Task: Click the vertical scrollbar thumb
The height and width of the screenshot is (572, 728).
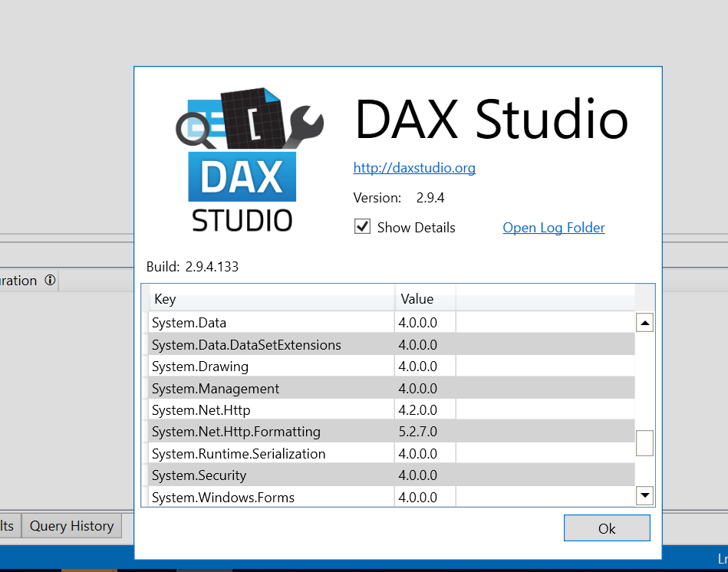Action: (644, 443)
